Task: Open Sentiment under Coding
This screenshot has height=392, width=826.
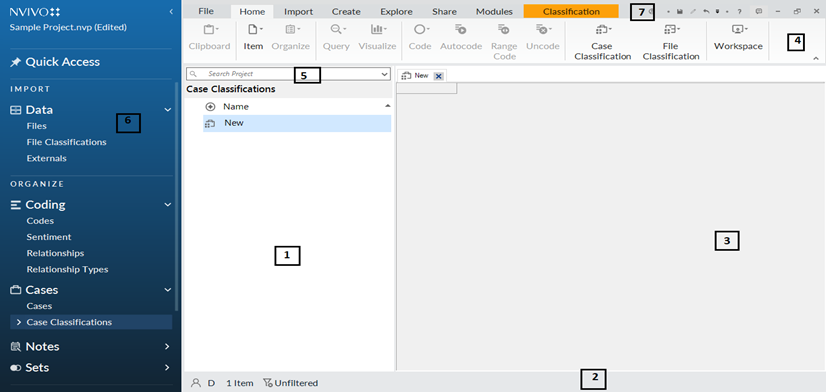Action: [x=49, y=237]
